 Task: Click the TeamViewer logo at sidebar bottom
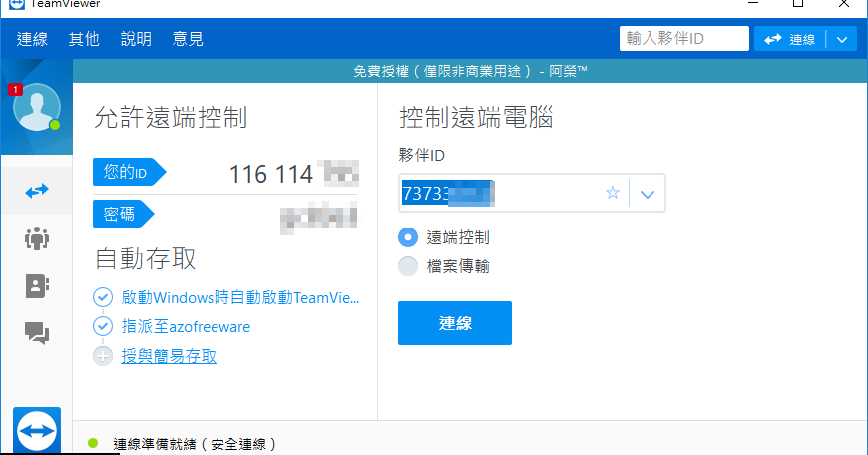37,431
